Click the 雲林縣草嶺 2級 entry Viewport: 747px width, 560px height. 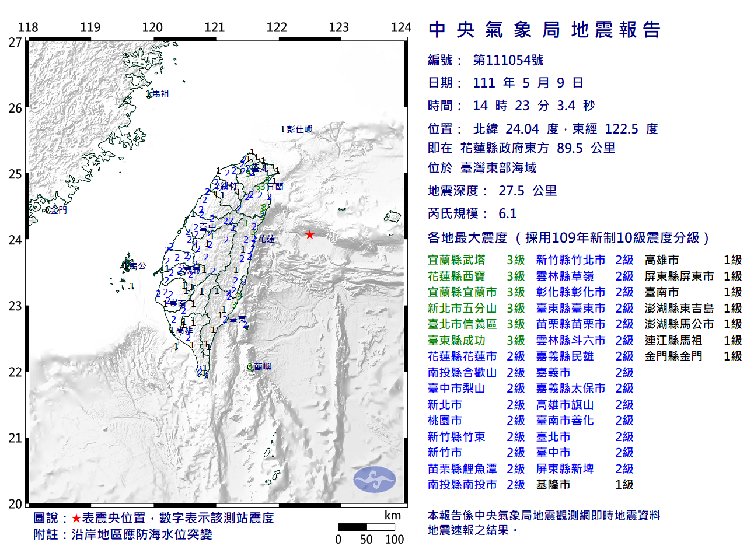pos(585,276)
